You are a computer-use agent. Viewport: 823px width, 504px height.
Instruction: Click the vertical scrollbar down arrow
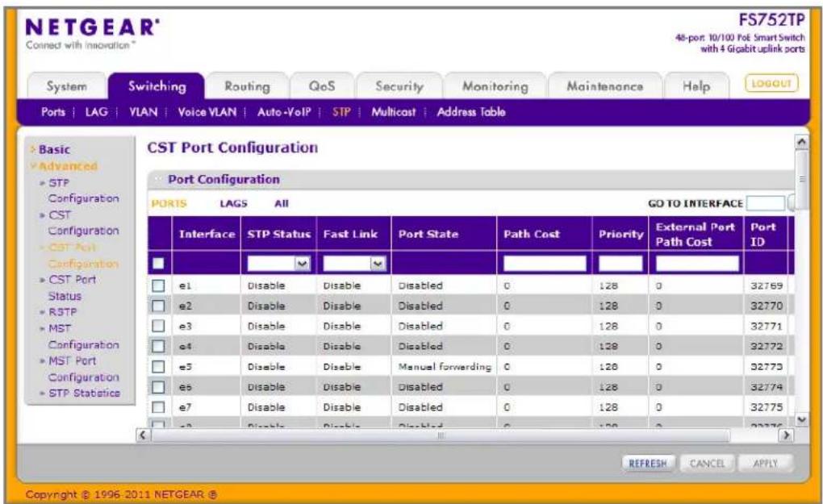point(801,419)
